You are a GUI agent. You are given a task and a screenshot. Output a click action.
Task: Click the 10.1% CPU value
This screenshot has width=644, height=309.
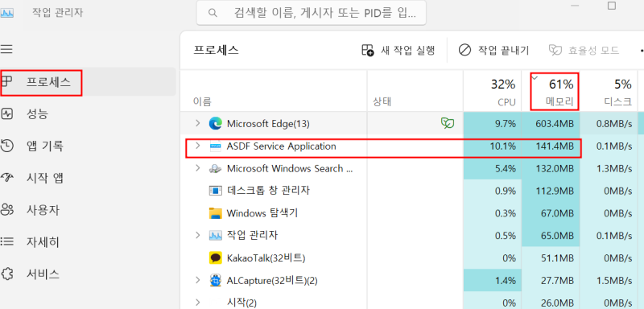(x=502, y=146)
